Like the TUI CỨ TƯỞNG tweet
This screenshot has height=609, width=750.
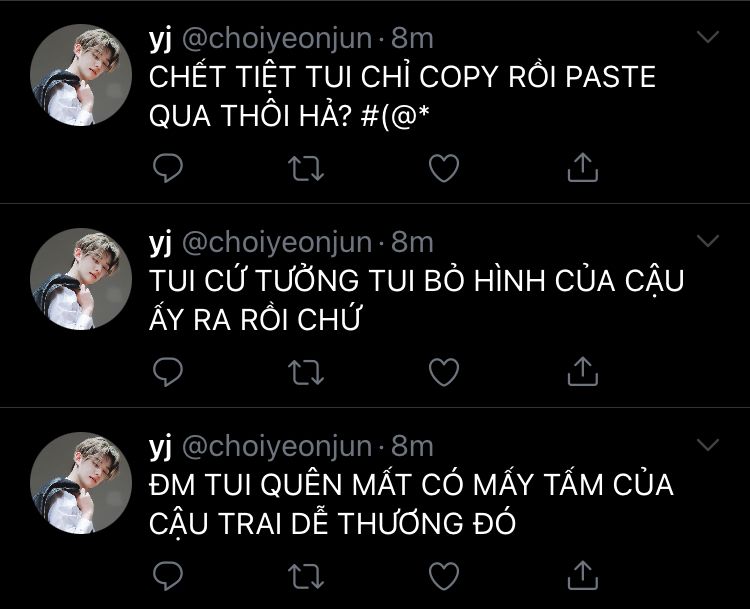tap(444, 372)
